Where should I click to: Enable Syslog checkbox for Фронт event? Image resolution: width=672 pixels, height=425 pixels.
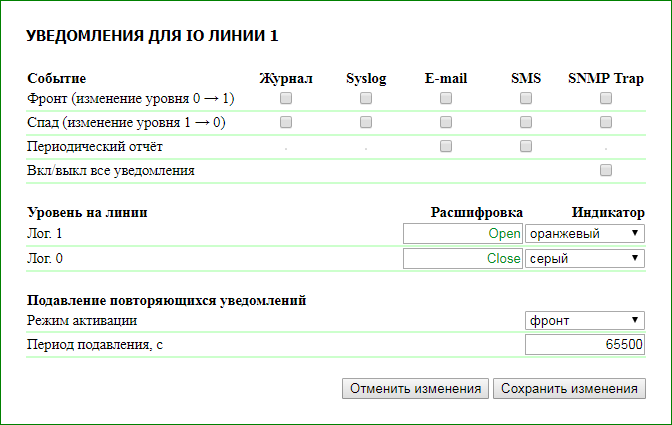(366, 98)
